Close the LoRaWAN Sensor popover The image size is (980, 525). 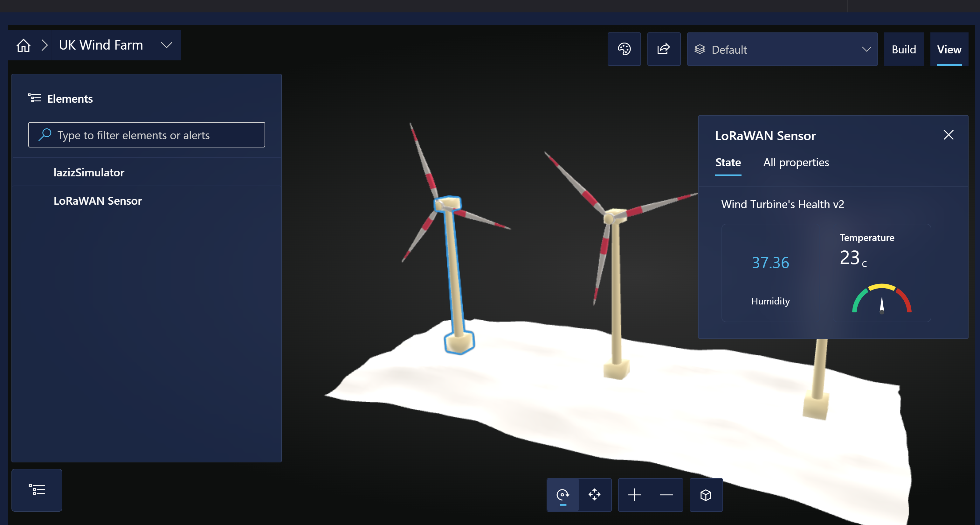949,134
